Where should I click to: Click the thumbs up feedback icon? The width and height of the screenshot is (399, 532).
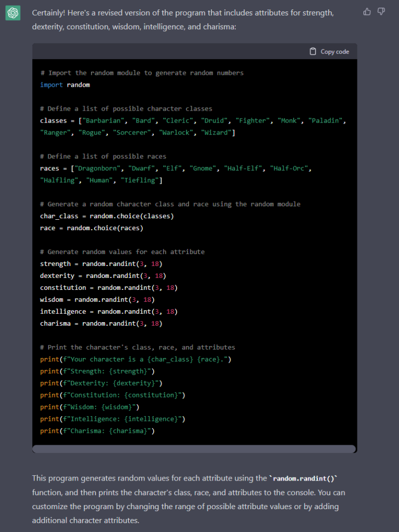click(x=367, y=12)
